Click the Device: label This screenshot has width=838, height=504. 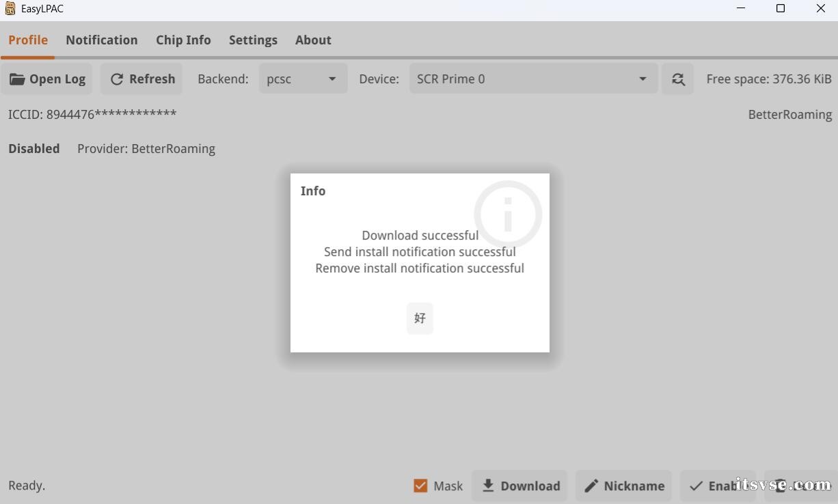[379, 79]
